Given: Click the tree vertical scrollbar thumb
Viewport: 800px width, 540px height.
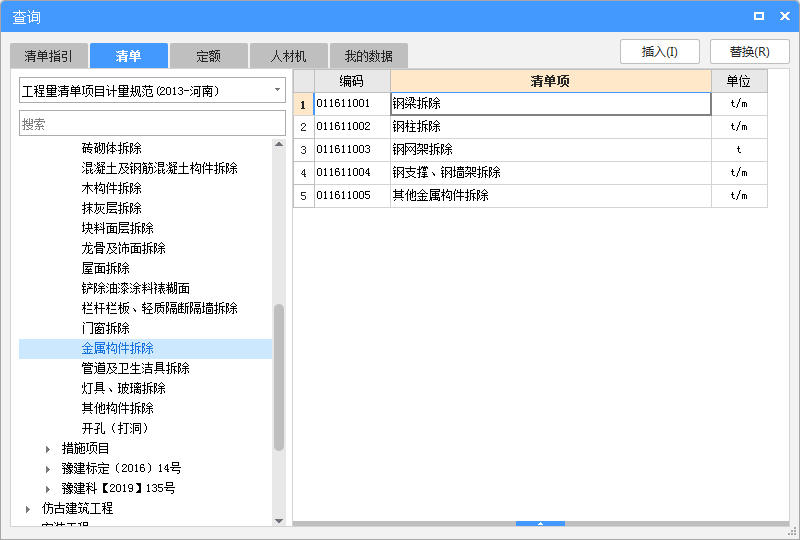Looking at the screenshot, I should 279,377.
